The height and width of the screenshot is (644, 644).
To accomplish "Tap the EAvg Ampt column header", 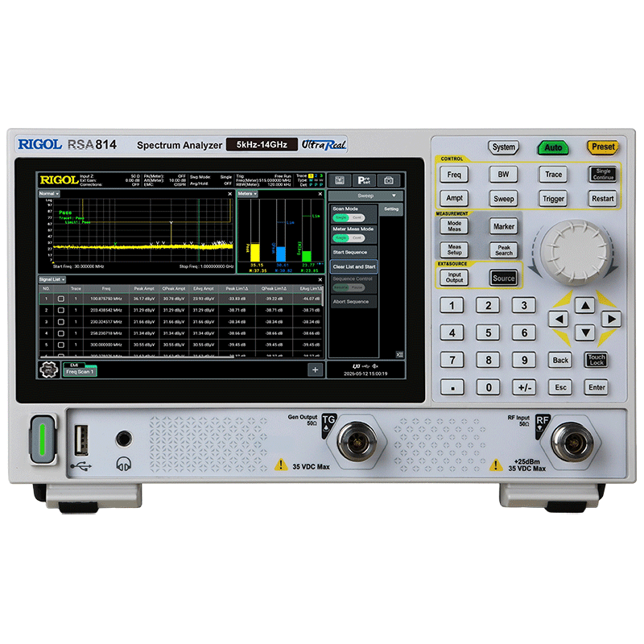I will (204, 288).
